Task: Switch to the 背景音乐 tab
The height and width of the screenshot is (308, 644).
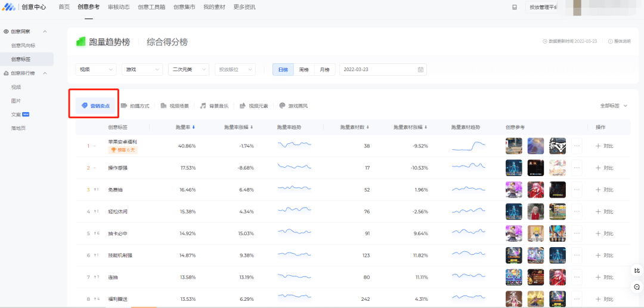Action: pyautogui.click(x=214, y=106)
